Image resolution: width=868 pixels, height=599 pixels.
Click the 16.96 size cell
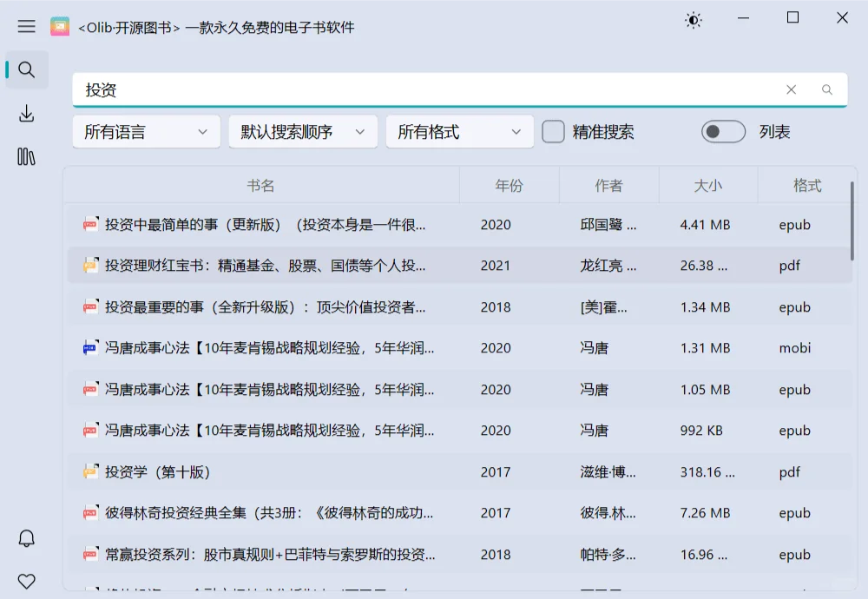coord(704,554)
